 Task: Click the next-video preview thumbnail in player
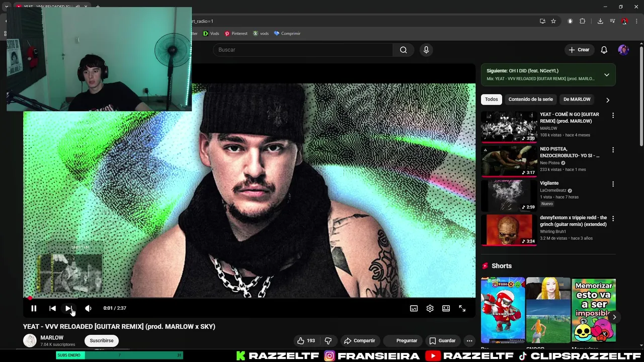pos(70,273)
